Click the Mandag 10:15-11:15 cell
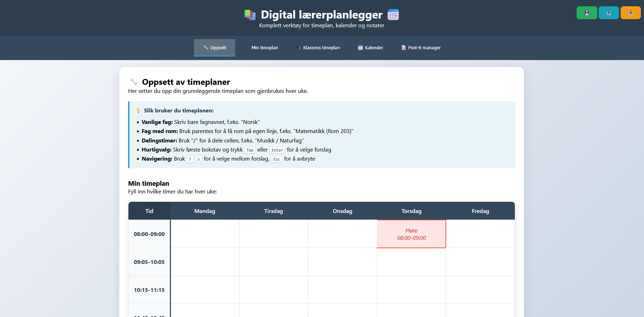This screenshot has height=317, width=644. (x=205, y=290)
